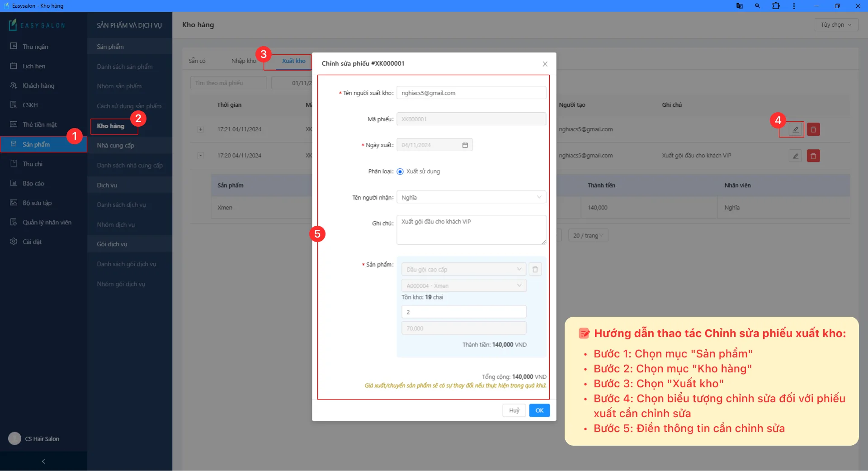Open Cài đặt settings gear
The height and width of the screenshot is (471, 868).
[x=14, y=242]
